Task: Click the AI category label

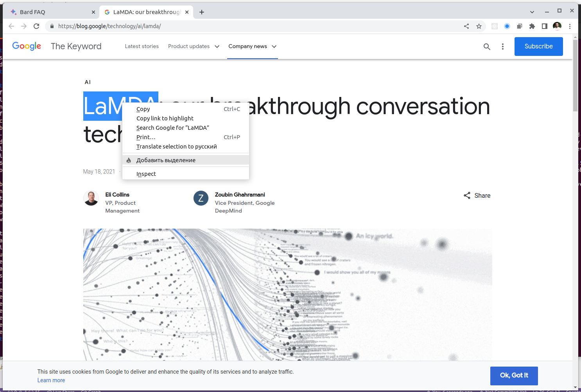Action: coord(88,82)
